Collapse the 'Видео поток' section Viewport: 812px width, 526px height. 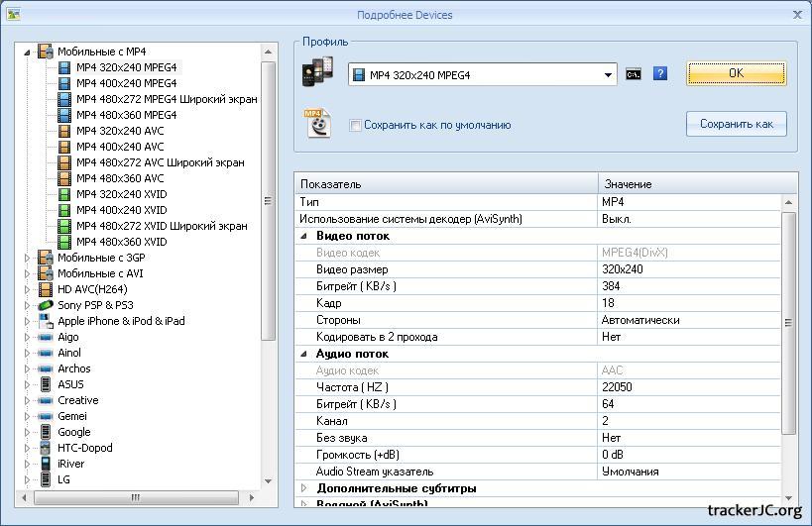(304, 236)
